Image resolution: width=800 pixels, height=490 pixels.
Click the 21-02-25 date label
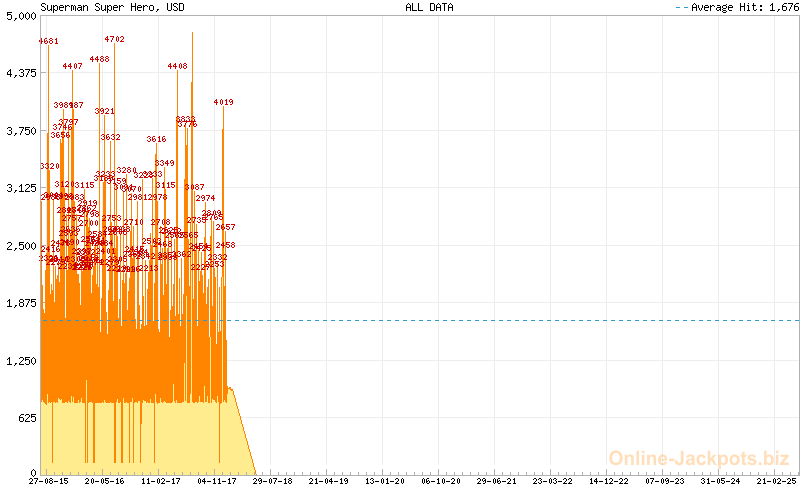click(x=777, y=481)
